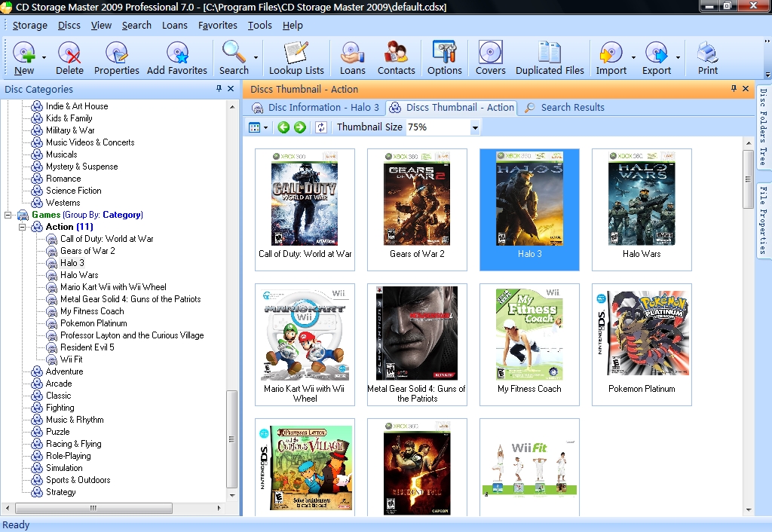The image size is (772, 532).
Task: Click the thumbnail pane vertical scrollbar thumb
Action: [749, 179]
